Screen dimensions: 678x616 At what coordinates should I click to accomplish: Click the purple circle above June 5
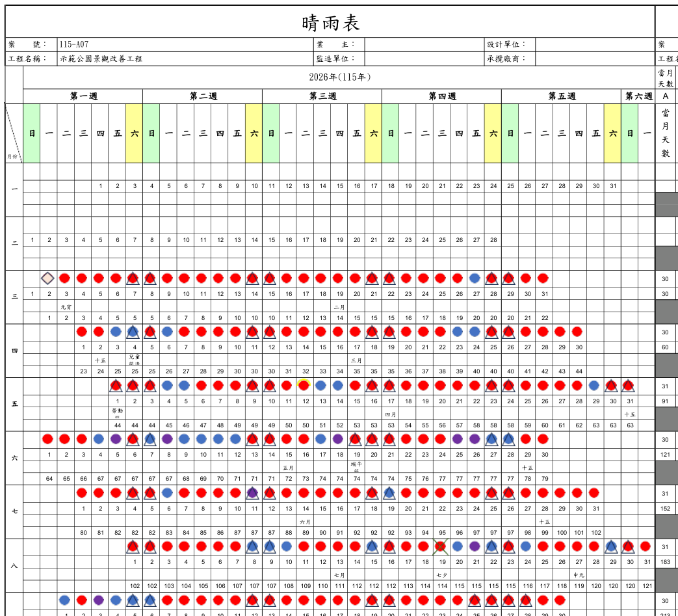116,439
